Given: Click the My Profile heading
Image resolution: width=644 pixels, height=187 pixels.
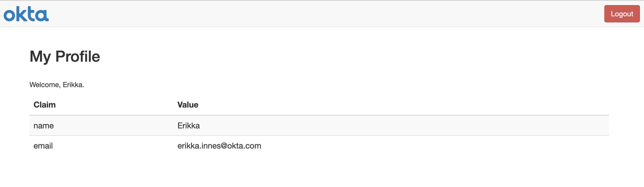Looking at the screenshot, I should [65, 56].
